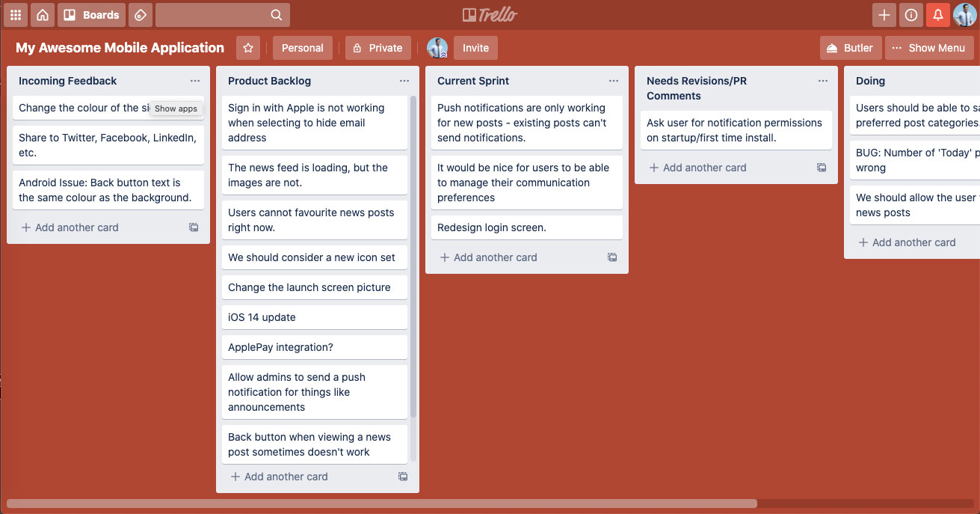Viewport: 980px width, 514px height.
Task: Add another card to Product Backlog
Action: coord(279,477)
